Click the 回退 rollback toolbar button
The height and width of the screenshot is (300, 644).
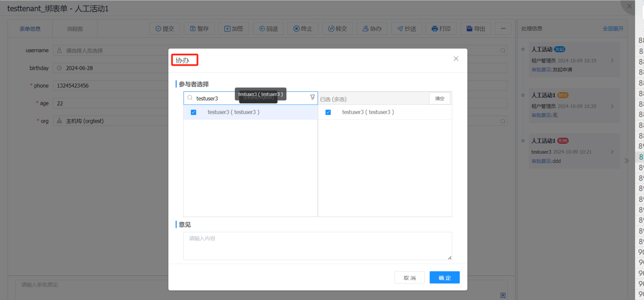point(268,29)
